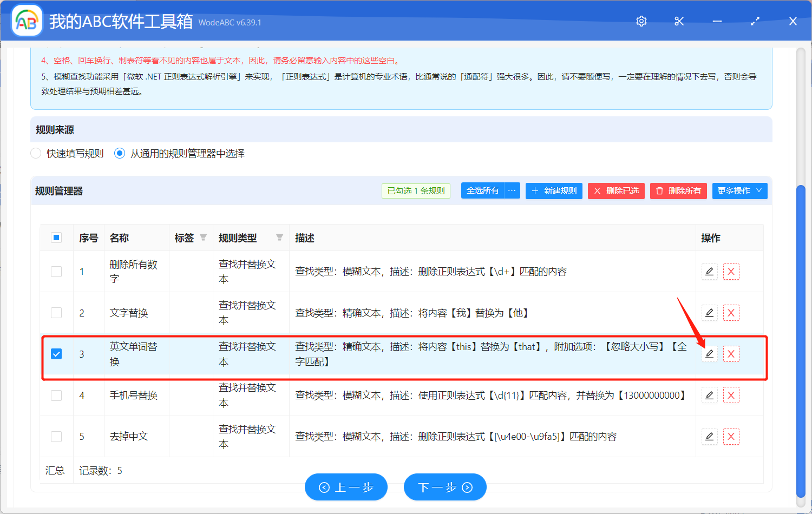Edit the 删除所有数字 rule with pencil icon
Image resolution: width=812 pixels, height=514 pixels.
point(709,271)
